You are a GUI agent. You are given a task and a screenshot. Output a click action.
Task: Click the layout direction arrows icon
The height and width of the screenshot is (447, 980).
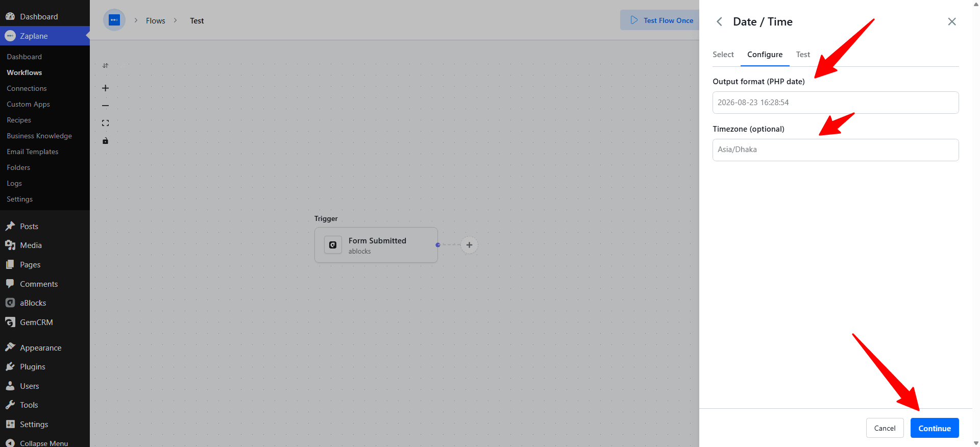pos(105,66)
